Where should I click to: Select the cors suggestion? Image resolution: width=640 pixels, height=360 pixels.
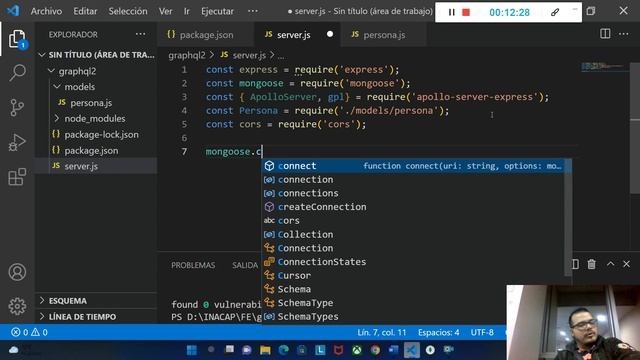point(413,220)
